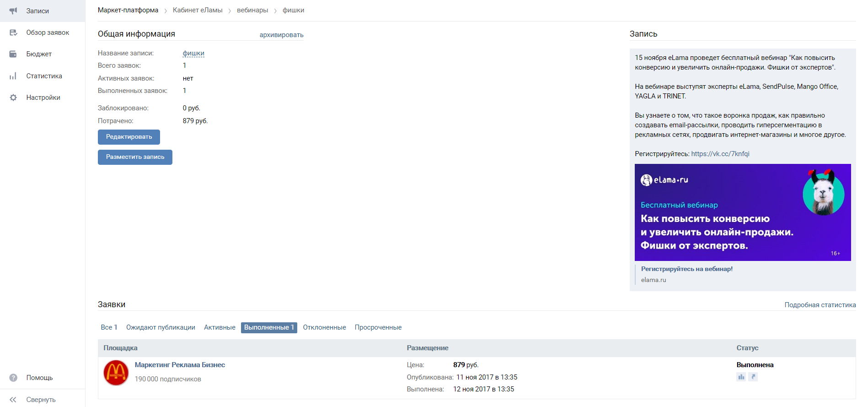Click the Название записи: label
The width and height of the screenshot is (868, 407).
click(x=126, y=53)
